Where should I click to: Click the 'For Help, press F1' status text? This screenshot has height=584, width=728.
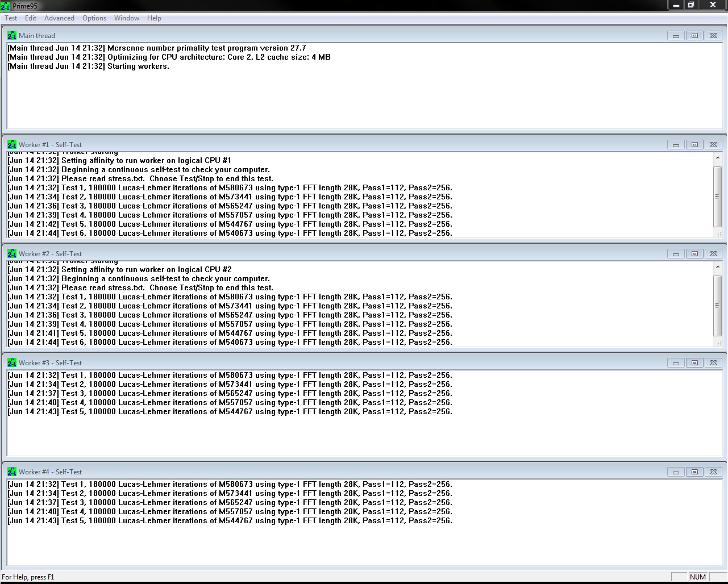pyautogui.click(x=28, y=577)
